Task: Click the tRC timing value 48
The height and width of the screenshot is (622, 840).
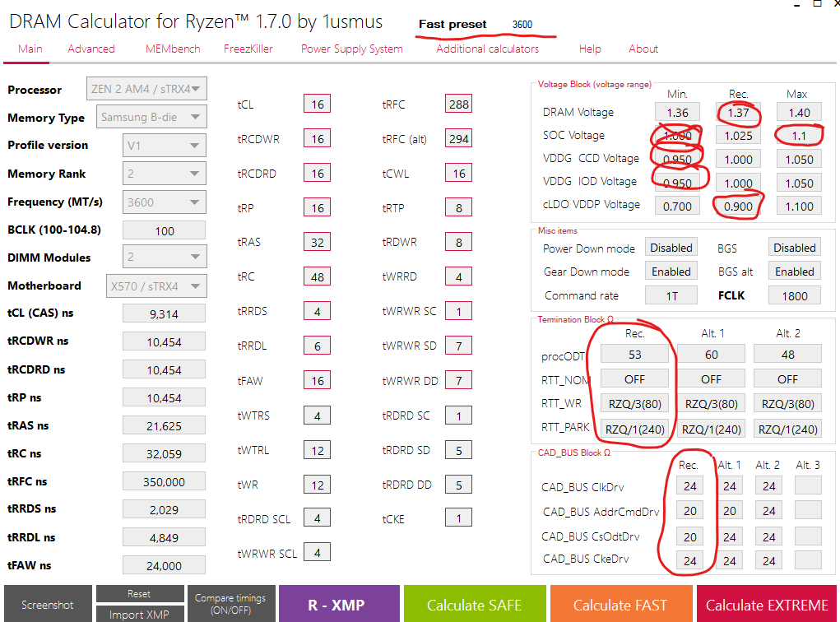Action: click(317, 277)
